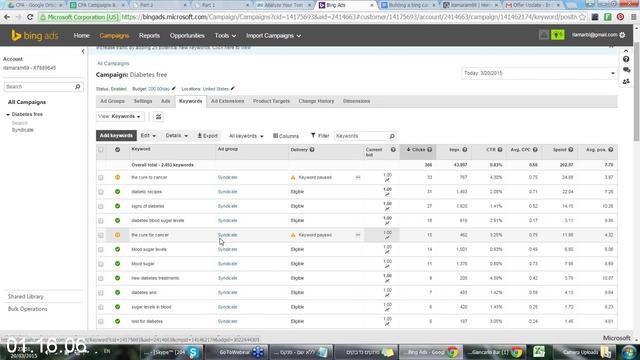Screen dimensions: 640x360
Task: Check 'diabetes blood sugar levels' row
Action: pyautogui.click(x=101, y=221)
